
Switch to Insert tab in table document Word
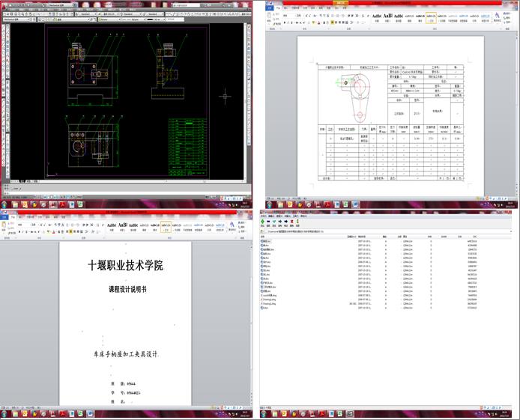[285, 7]
